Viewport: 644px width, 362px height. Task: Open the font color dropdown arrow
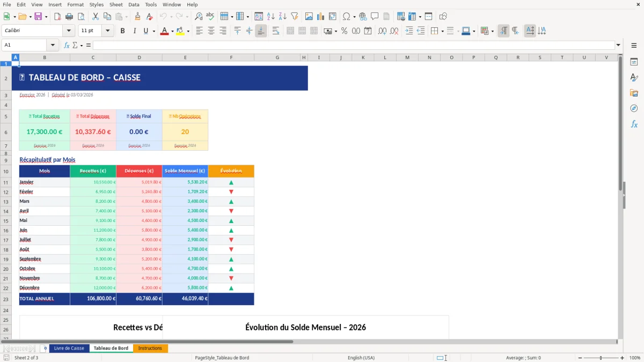point(171,31)
